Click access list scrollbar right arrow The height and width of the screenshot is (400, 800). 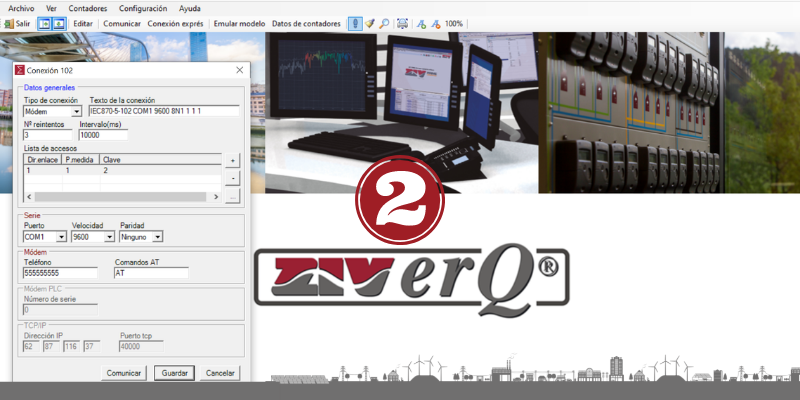point(216,196)
